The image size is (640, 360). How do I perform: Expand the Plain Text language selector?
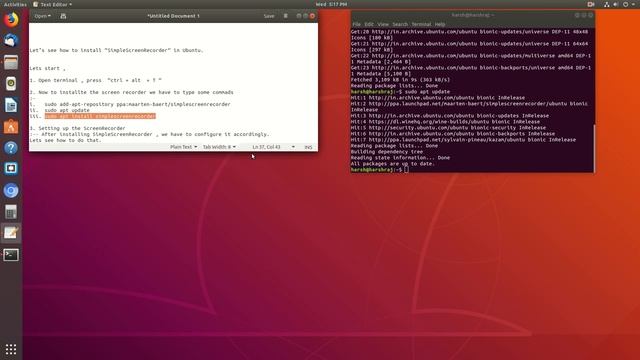(183, 147)
